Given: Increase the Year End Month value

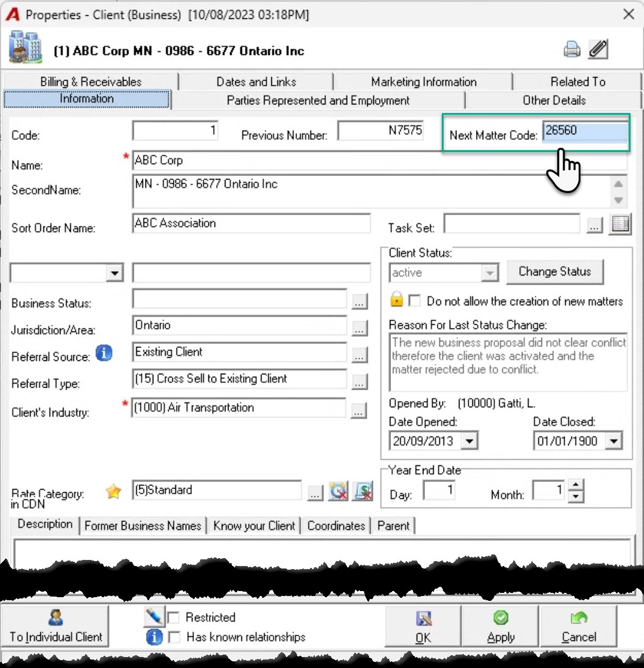Looking at the screenshot, I should pyautogui.click(x=576, y=485).
